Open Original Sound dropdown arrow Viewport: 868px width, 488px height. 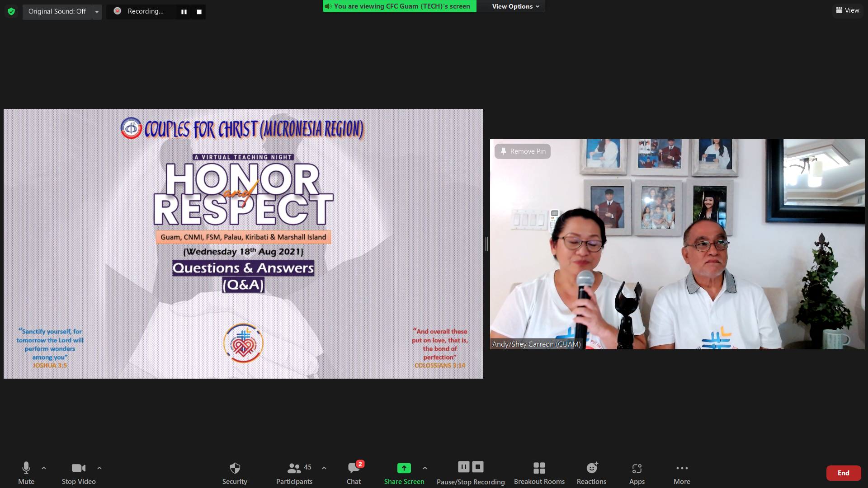tap(97, 12)
